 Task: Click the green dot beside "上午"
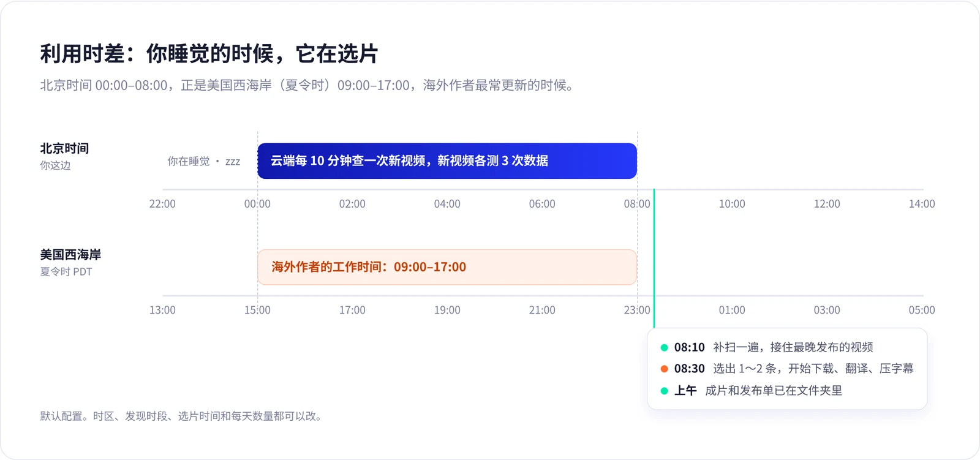click(x=664, y=391)
